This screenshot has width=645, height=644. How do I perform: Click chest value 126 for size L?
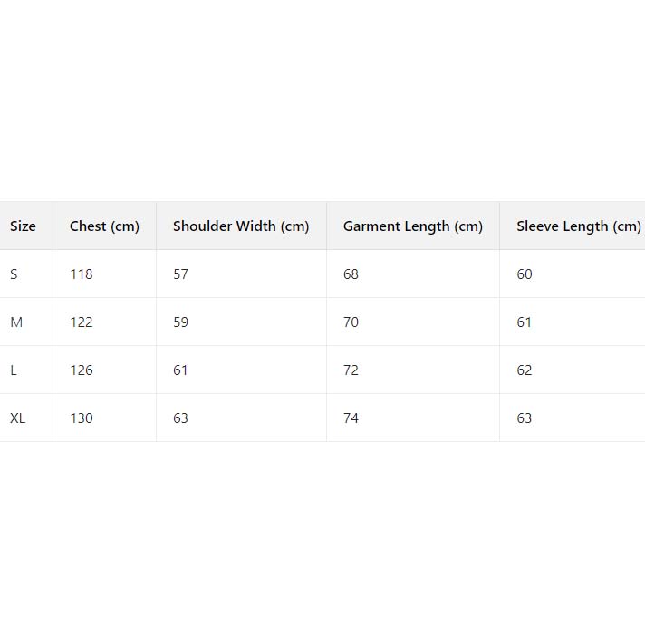click(x=82, y=370)
